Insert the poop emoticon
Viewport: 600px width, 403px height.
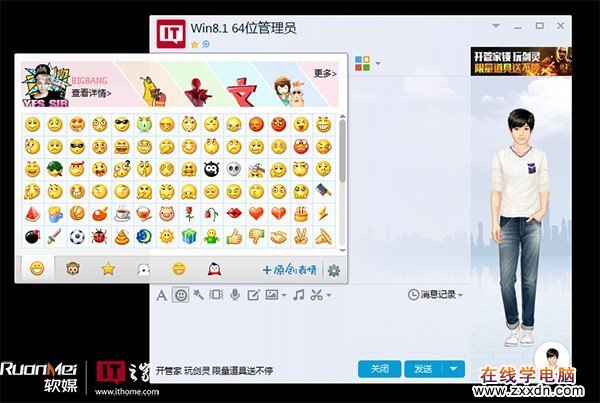click(122, 237)
